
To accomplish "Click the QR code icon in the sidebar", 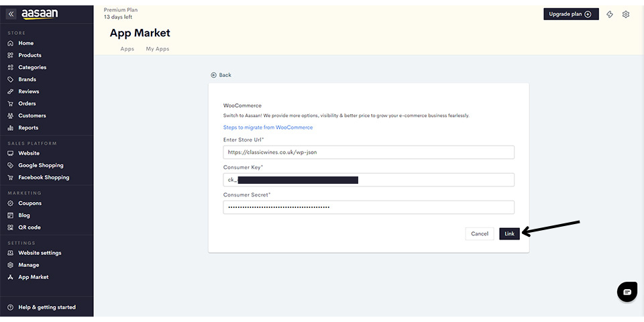I will (11, 227).
